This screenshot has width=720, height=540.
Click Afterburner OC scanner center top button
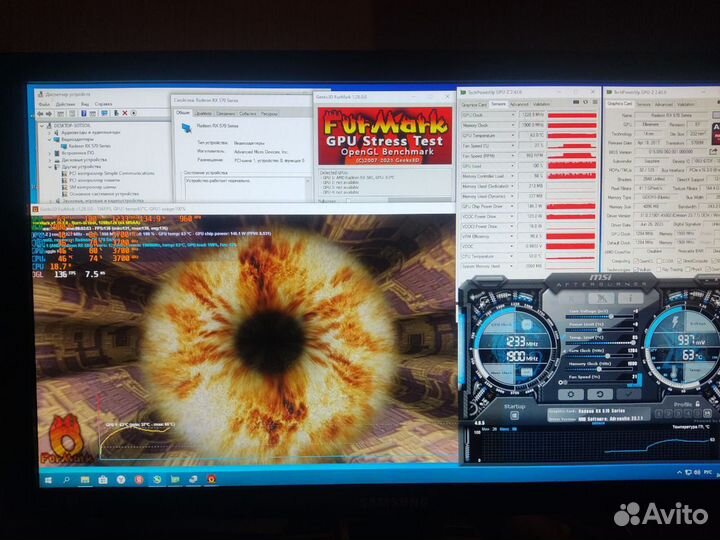coord(601,299)
